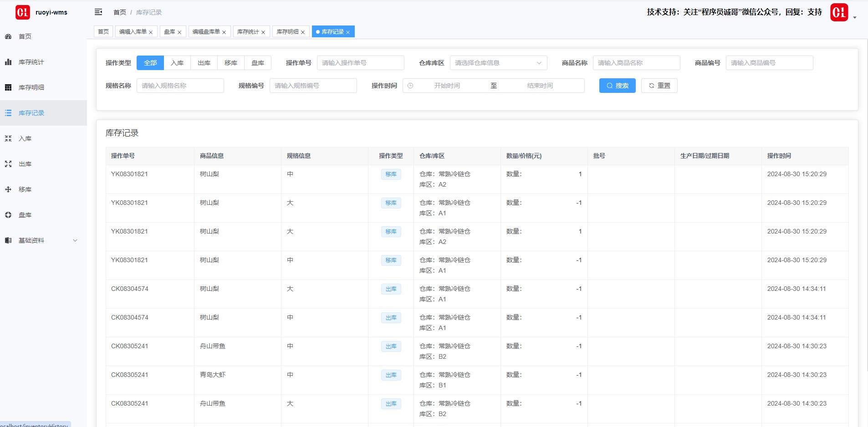868x427 pixels.
Task: Open 库存统计 from the sidebar icon
Action: (8, 62)
